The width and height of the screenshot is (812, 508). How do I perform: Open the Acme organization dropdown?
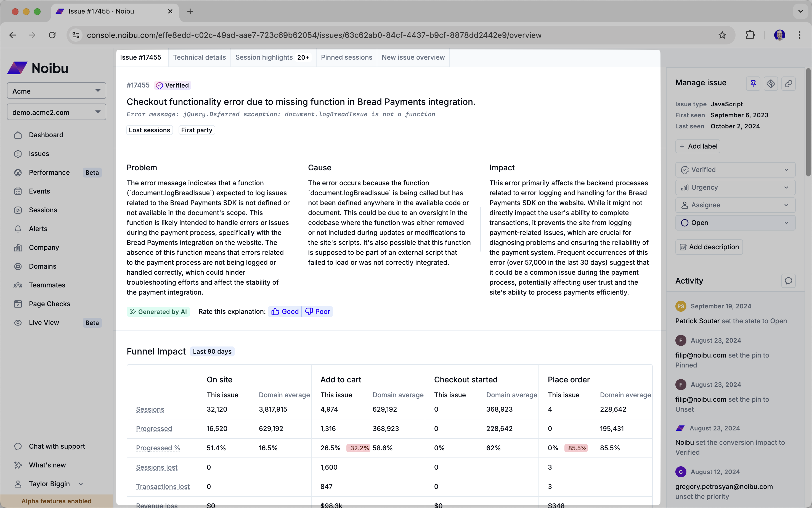[56, 91]
